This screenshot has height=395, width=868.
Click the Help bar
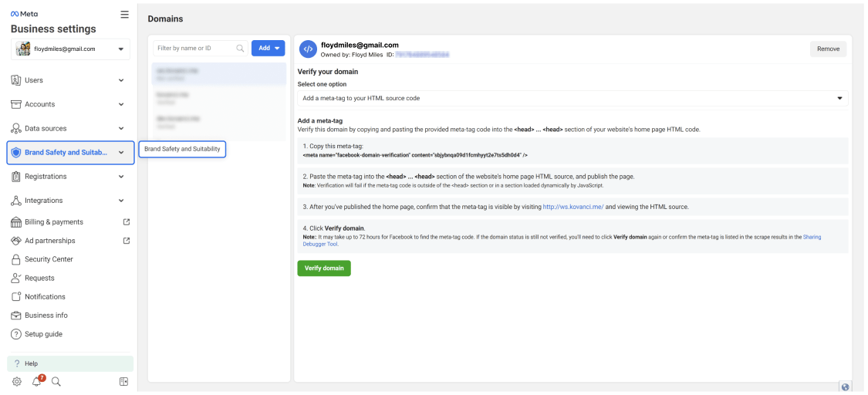(x=70, y=363)
